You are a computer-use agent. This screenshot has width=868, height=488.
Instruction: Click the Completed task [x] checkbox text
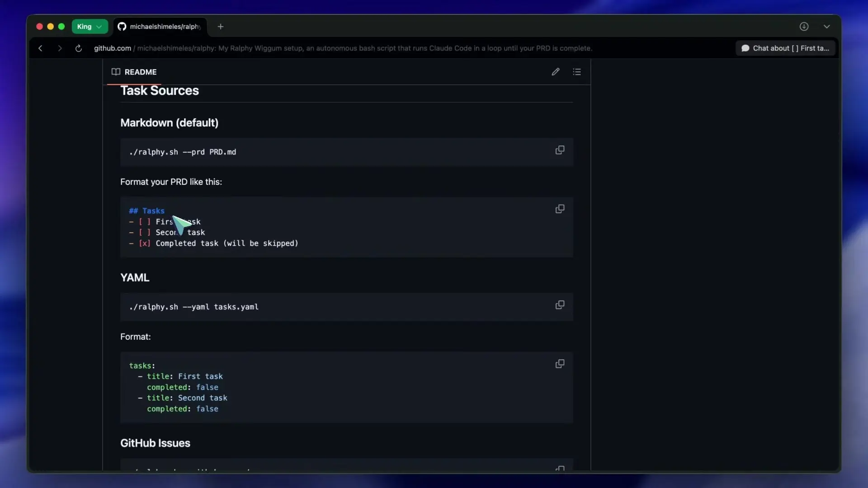tap(145, 244)
